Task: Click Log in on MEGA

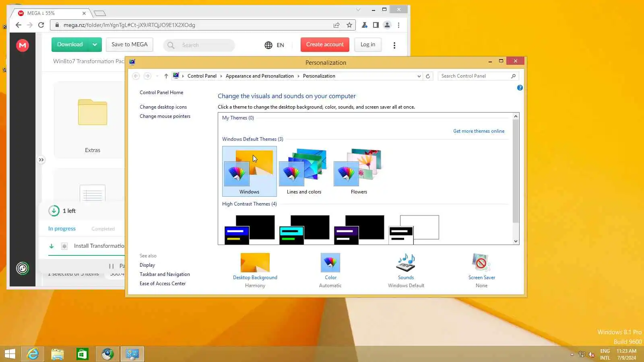Action: coord(368,45)
